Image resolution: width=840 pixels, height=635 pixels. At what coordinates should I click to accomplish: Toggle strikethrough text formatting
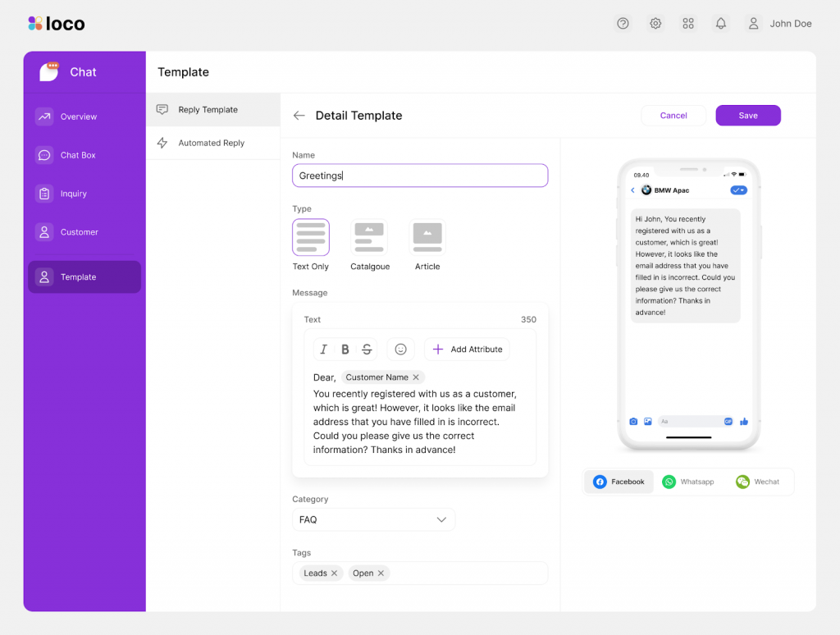367,349
